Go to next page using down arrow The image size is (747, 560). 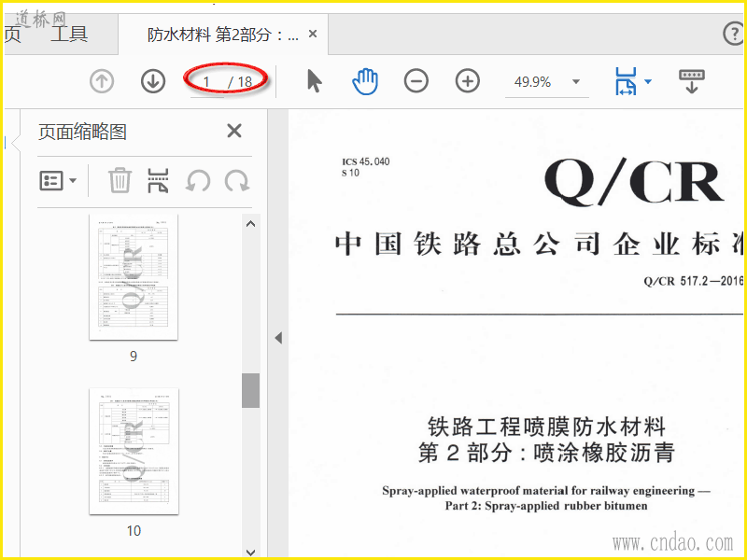(153, 81)
